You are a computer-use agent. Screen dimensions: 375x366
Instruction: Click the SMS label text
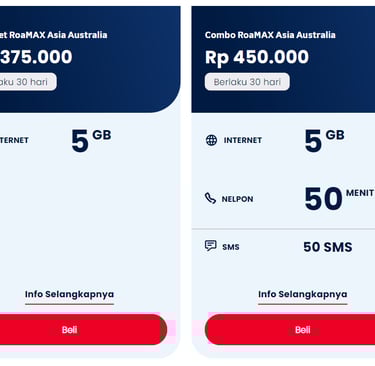pyautogui.click(x=231, y=247)
